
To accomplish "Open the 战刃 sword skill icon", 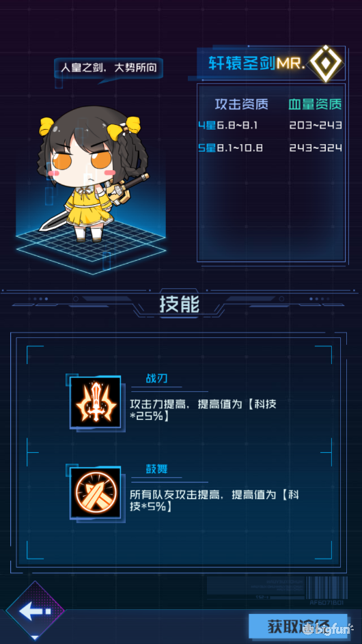I will click(96, 402).
